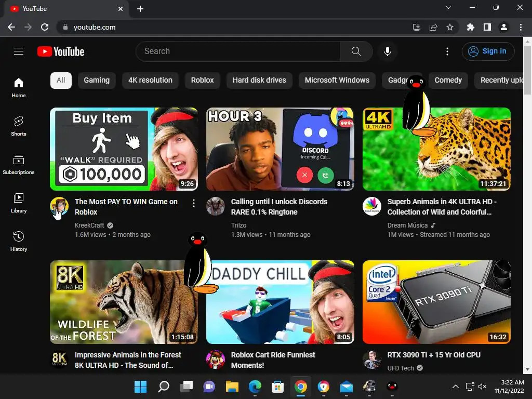
Task: Open the YouTube hamburger guide menu
Action: coord(19,51)
